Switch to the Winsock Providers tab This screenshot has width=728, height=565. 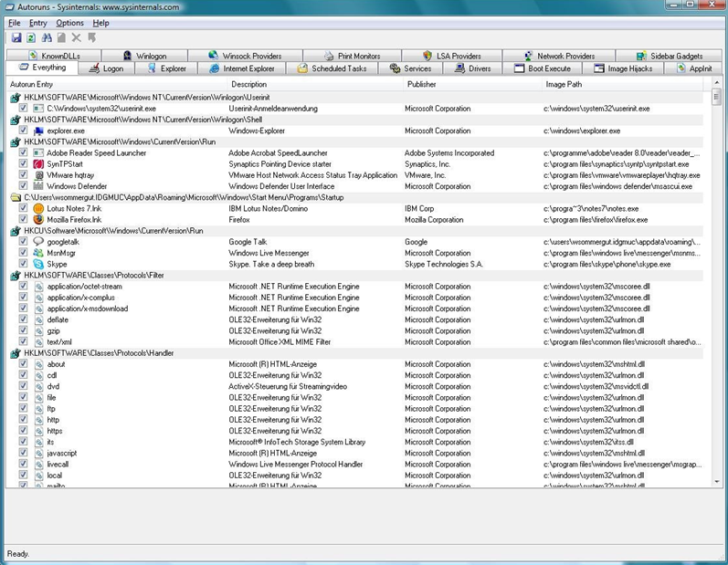click(245, 56)
